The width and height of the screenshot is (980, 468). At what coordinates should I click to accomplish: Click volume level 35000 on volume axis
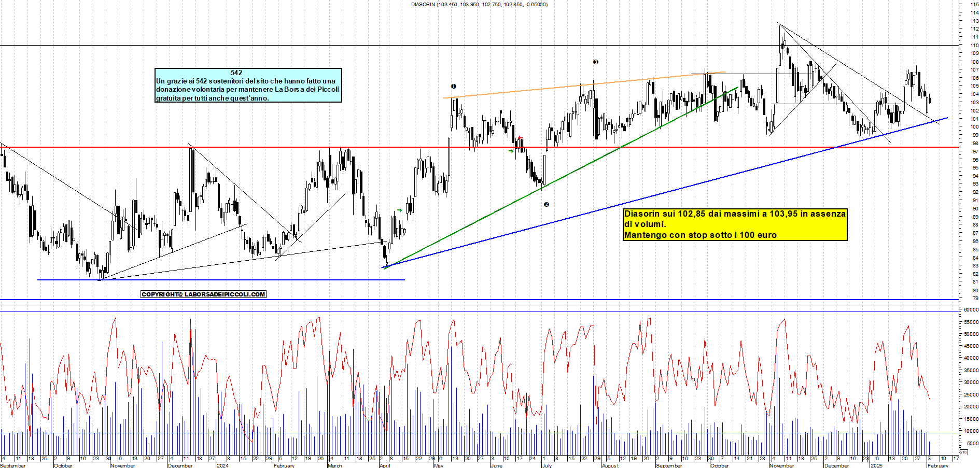tap(971, 370)
